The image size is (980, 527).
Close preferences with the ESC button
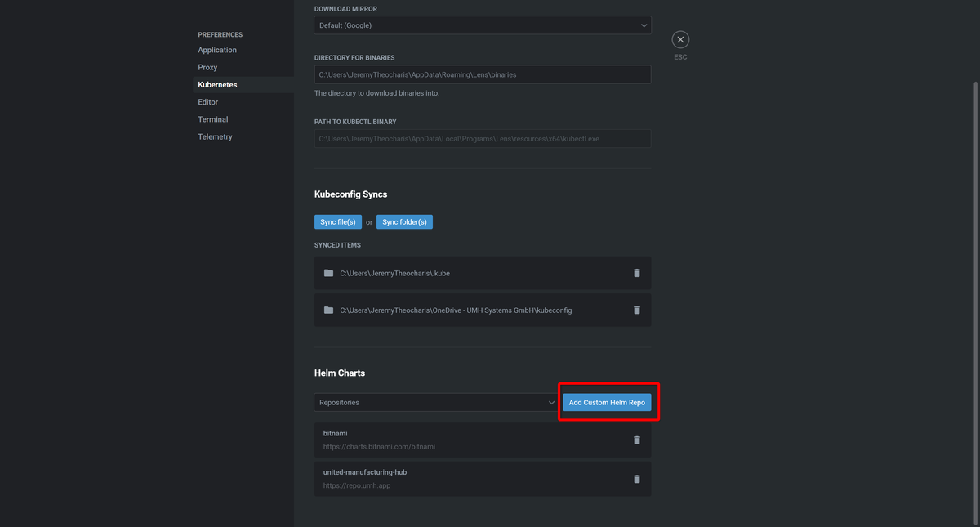click(679, 38)
